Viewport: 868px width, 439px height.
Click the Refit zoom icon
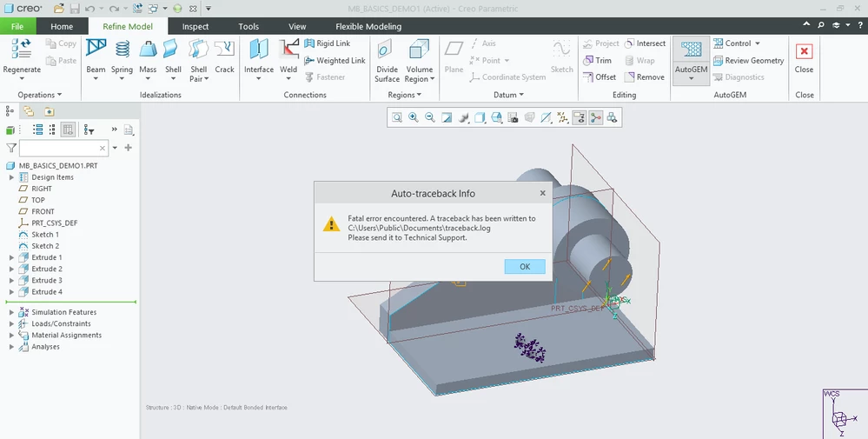(x=397, y=117)
